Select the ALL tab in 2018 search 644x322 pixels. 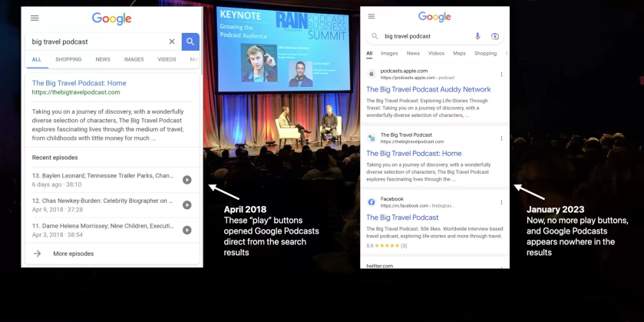click(37, 60)
